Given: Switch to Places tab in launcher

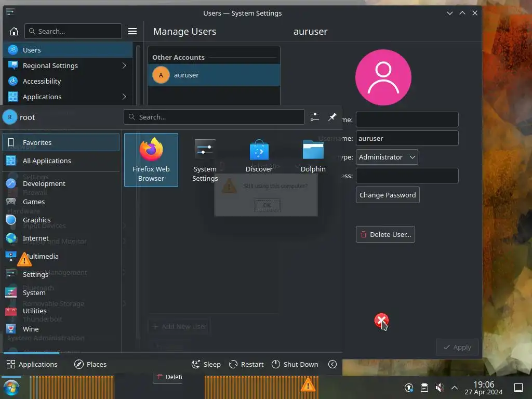Looking at the screenshot, I should [90, 364].
